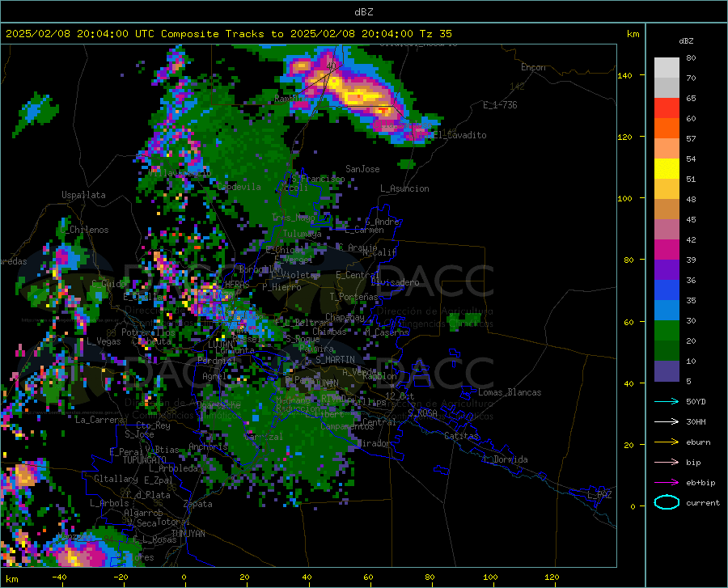The image size is (728, 588).
Task: Click the L_Dormida map label
Action: point(505,459)
